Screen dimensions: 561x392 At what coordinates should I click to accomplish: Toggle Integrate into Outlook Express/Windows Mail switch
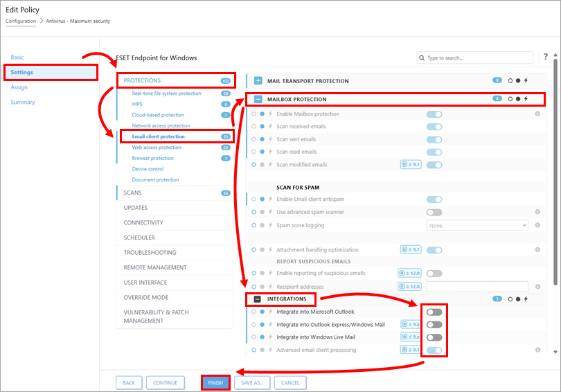pos(434,325)
